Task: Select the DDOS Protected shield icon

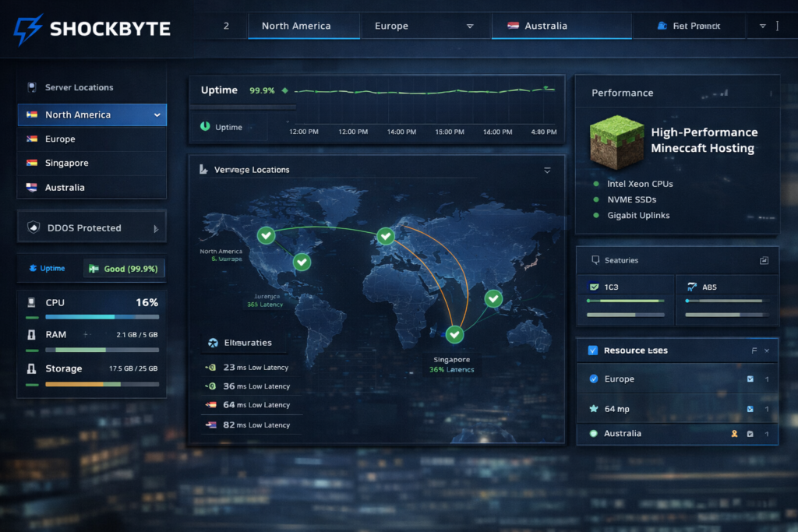Action: click(x=33, y=227)
